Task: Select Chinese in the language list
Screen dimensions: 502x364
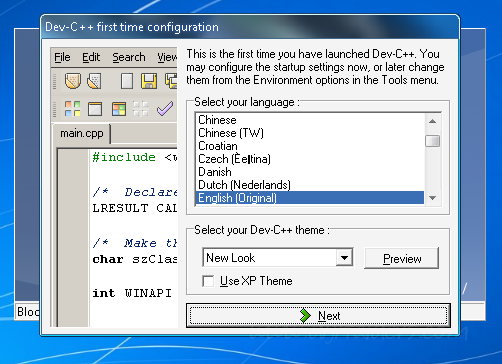Action: coord(310,120)
